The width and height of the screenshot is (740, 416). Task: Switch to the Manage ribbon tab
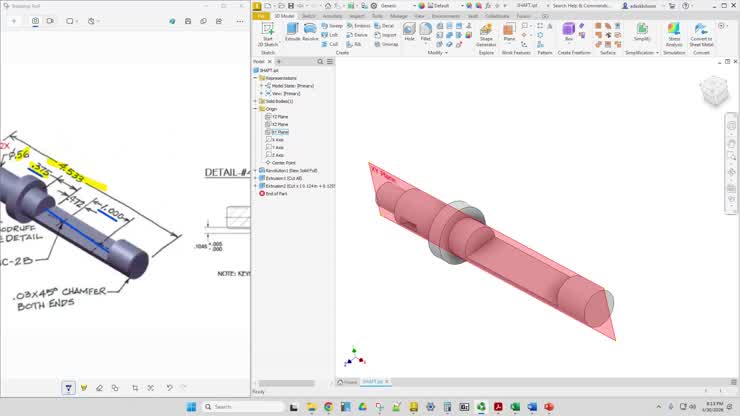(x=398, y=16)
